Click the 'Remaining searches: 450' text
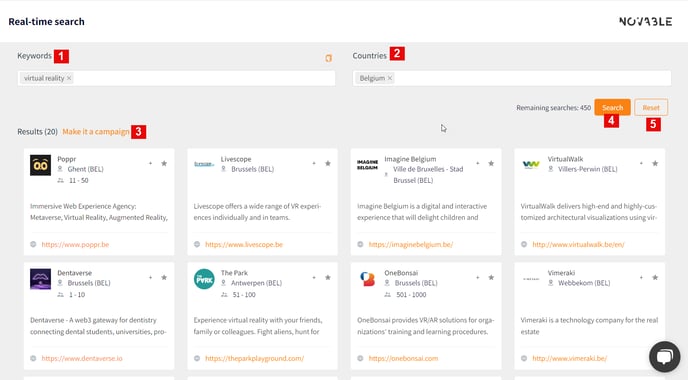Image resolution: width=688 pixels, height=380 pixels. coord(553,108)
